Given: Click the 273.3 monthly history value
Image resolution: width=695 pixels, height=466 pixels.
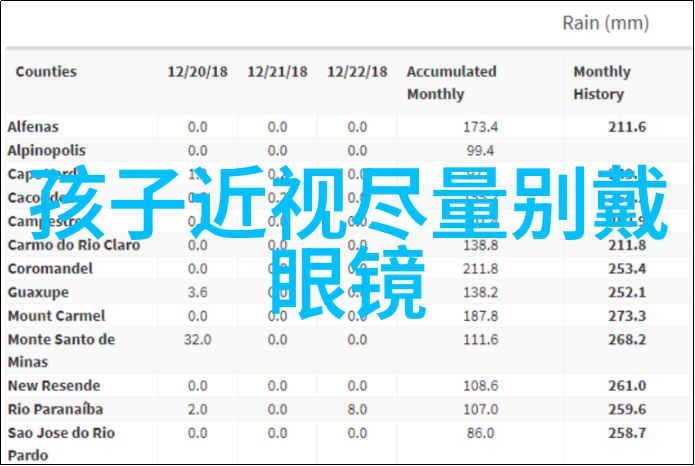Looking at the screenshot, I should click(628, 316).
